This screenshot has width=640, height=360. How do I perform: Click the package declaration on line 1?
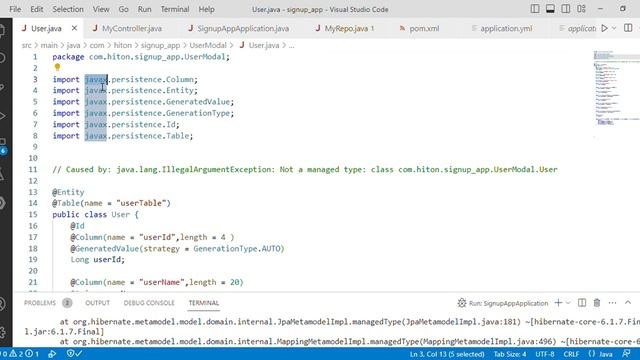(141, 57)
